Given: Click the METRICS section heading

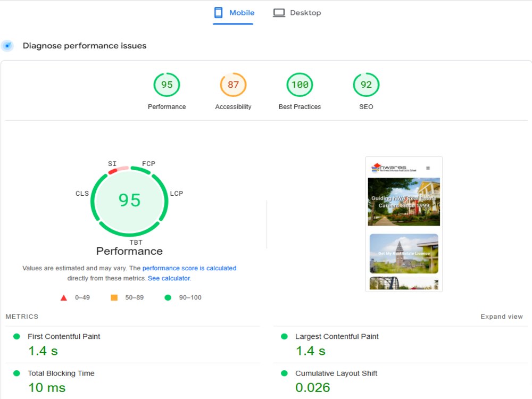Looking at the screenshot, I should click(22, 317).
